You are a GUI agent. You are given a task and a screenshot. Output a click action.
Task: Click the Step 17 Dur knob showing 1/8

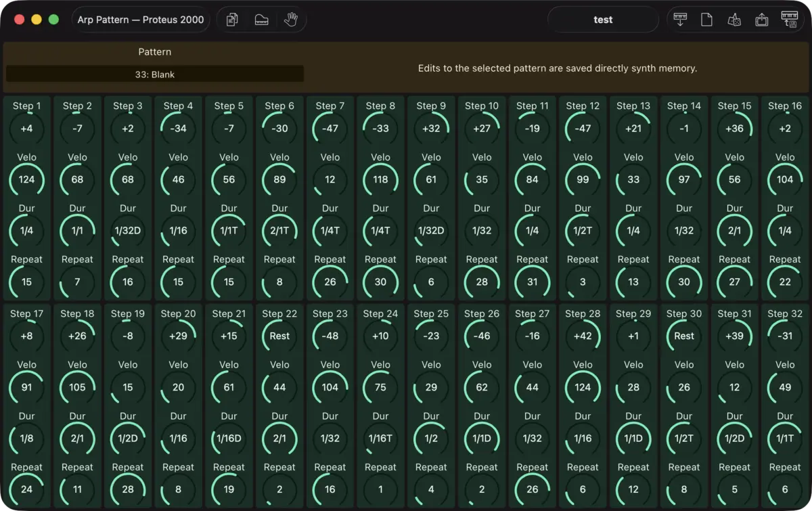click(26, 439)
